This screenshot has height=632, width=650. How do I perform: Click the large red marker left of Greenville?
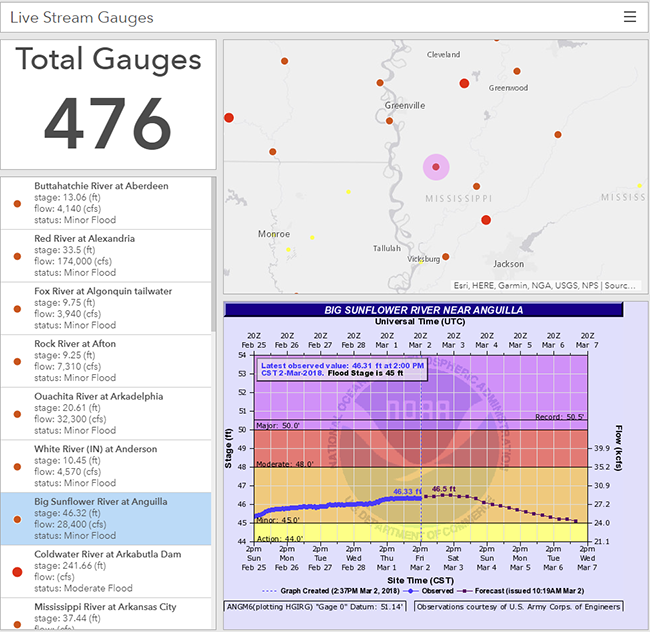click(228, 118)
